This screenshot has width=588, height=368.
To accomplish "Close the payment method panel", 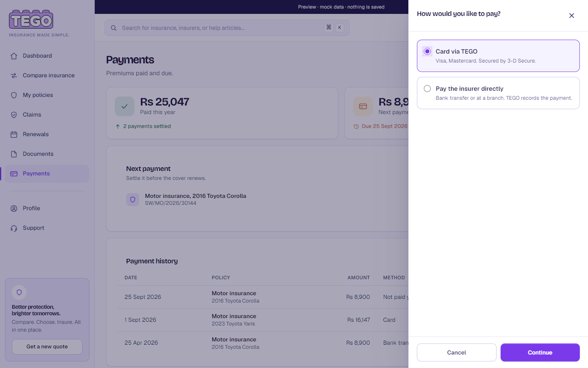I will pos(572,16).
